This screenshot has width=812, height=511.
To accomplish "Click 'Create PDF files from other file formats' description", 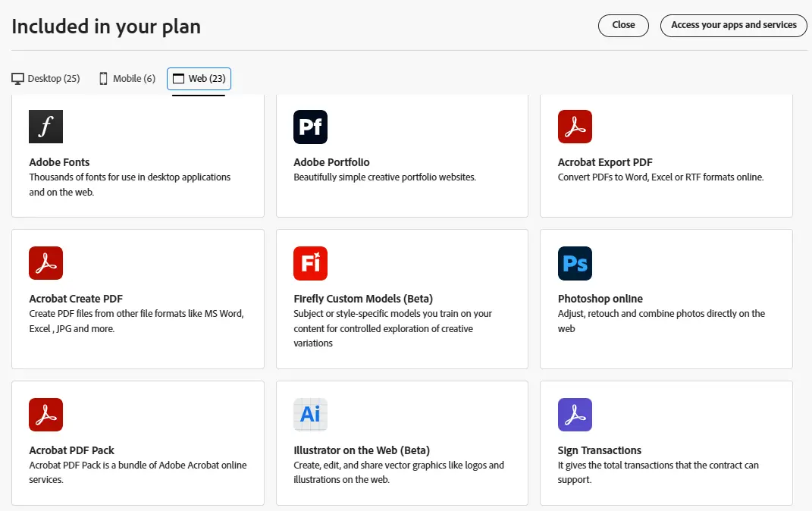I will pos(136,321).
